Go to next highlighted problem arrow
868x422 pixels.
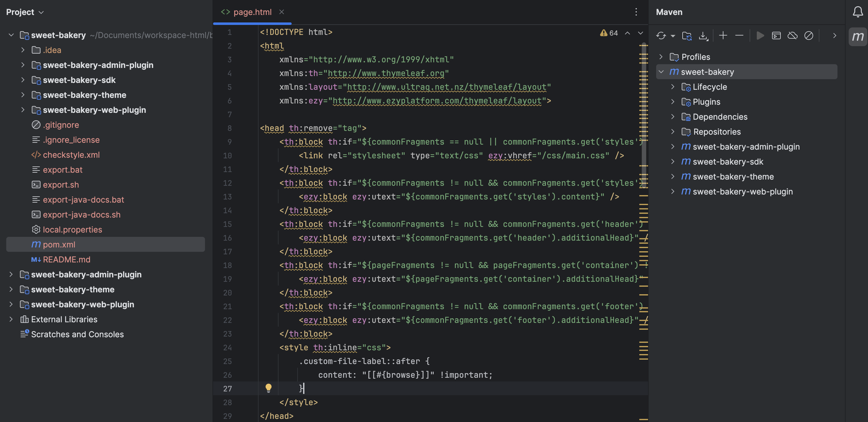tap(640, 33)
